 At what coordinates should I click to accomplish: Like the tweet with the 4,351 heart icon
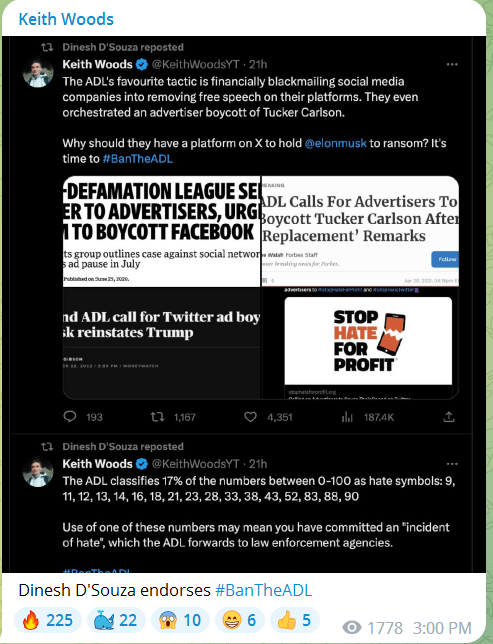pyautogui.click(x=250, y=417)
